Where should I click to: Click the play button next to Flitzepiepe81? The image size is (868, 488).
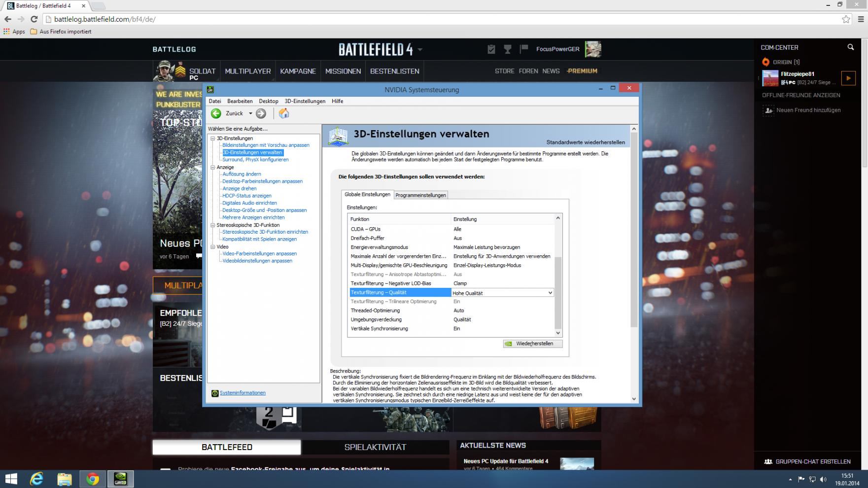coord(848,78)
